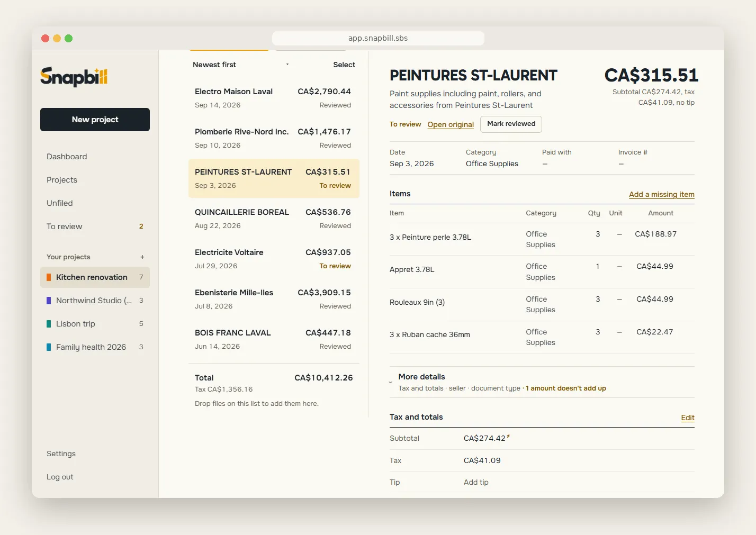The width and height of the screenshot is (756, 535).
Task: Click Add tip field
Action: (x=476, y=482)
